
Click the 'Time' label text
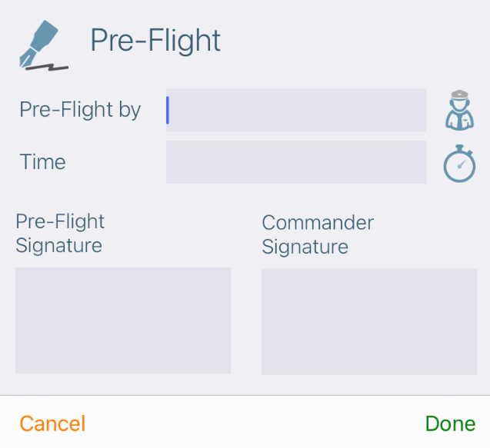42,161
